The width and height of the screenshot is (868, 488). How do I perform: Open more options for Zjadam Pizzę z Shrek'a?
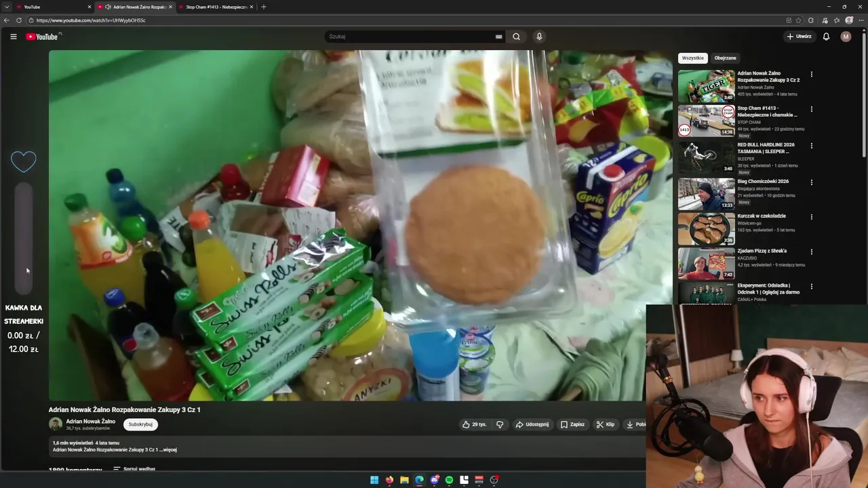click(811, 251)
